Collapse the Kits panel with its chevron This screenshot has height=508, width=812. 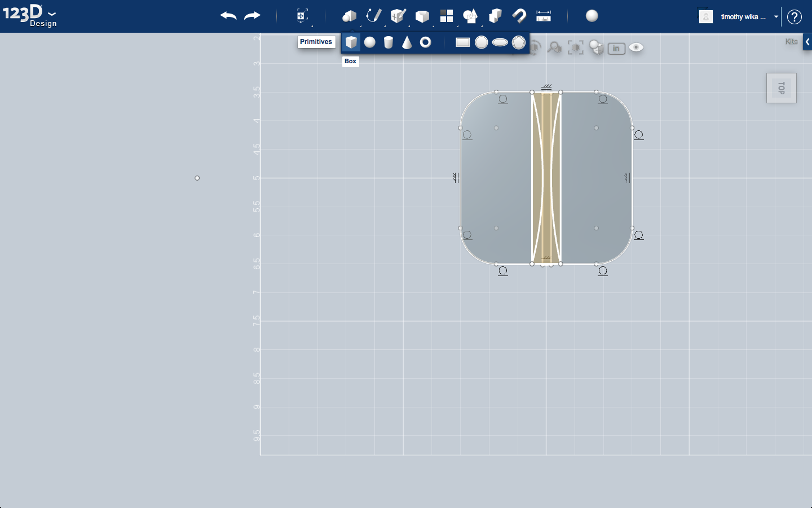click(807, 41)
